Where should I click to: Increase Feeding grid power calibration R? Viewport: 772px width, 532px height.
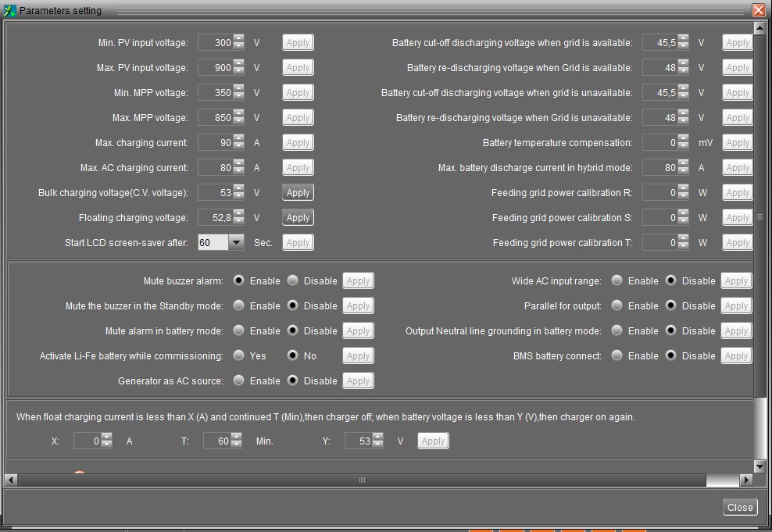pyautogui.click(x=684, y=188)
